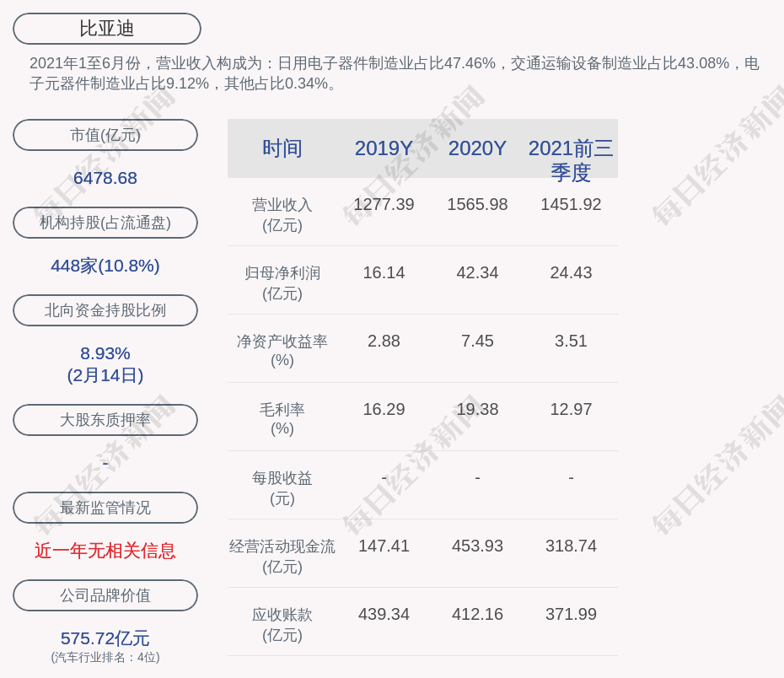Select the 经营活动现金流 value 453.93
Screen dimensions: 784x678
pos(477,546)
